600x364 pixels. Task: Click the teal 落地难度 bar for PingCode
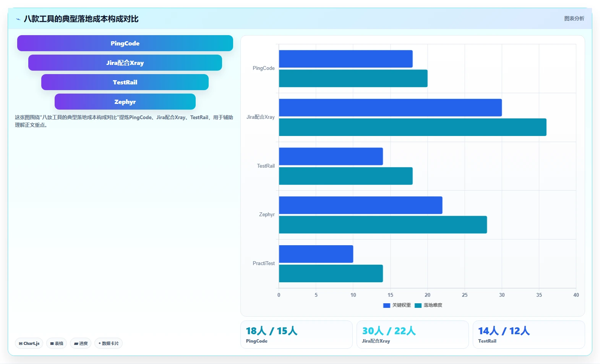tap(353, 78)
